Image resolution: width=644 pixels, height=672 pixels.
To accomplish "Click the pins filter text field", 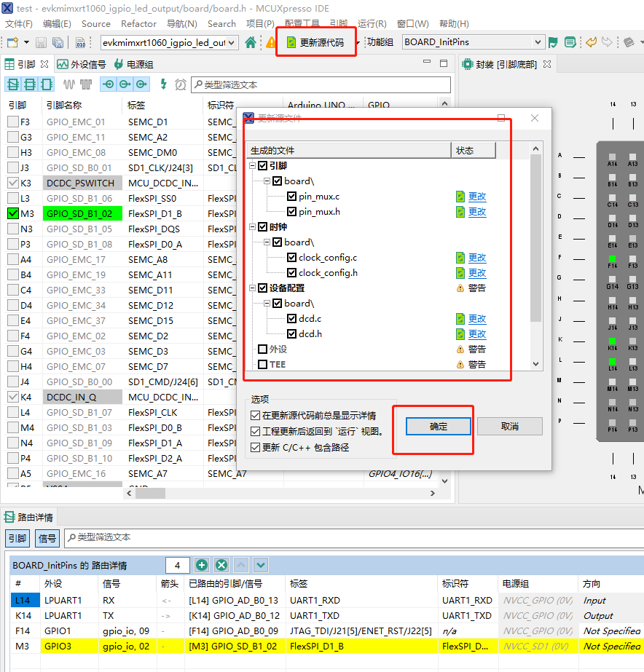I will point(321,85).
